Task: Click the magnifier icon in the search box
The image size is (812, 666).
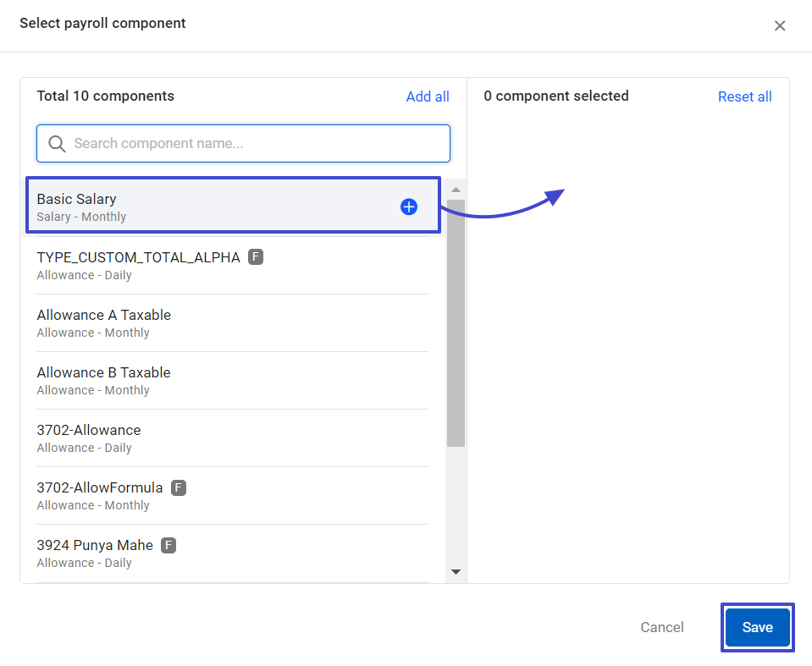Action: (x=57, y=144)
